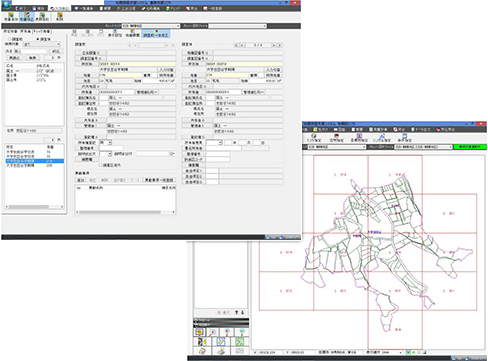Click the printer icon in the map tool palette
The height and width of the screenshot is (361, 488).
point(221,351)
